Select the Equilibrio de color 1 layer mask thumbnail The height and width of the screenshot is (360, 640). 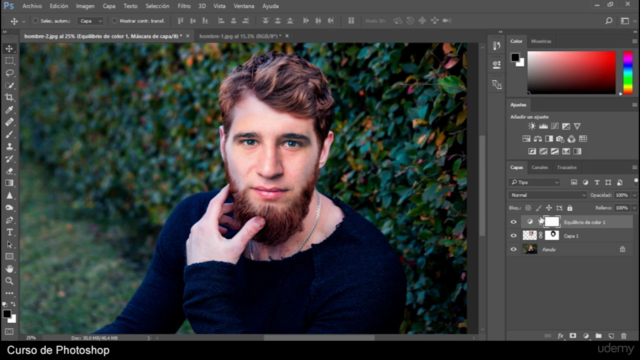pos(552,222)
